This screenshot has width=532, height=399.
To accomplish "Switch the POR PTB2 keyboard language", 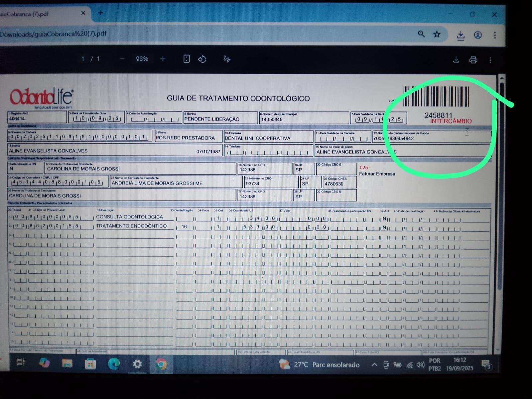I will pyautogui.click(x=435, y=364).
